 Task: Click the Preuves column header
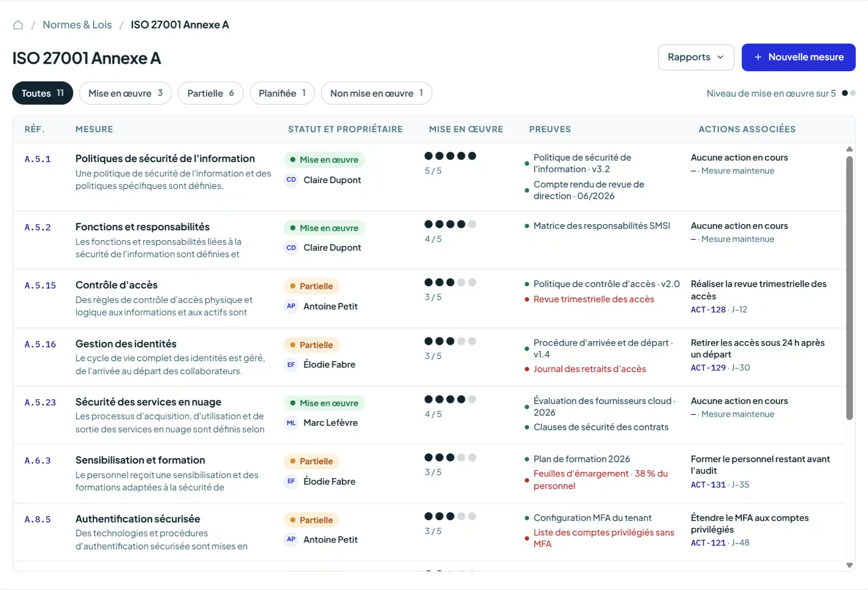point(550,129)
